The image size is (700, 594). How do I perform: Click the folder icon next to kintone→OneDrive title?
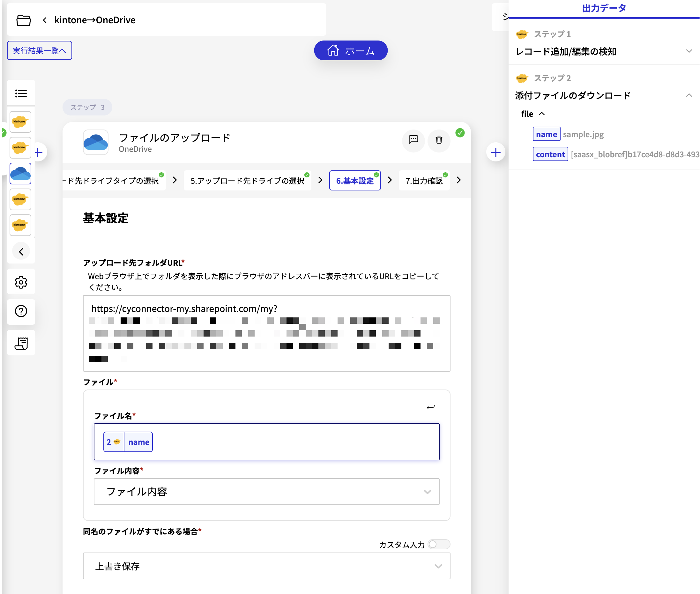[x=23, y=20]
